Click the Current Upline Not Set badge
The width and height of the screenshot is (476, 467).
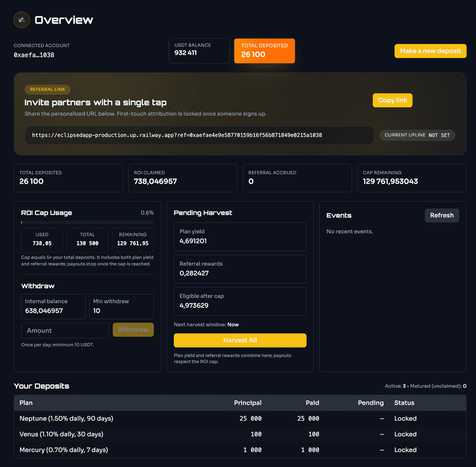[x=417, y=135]
